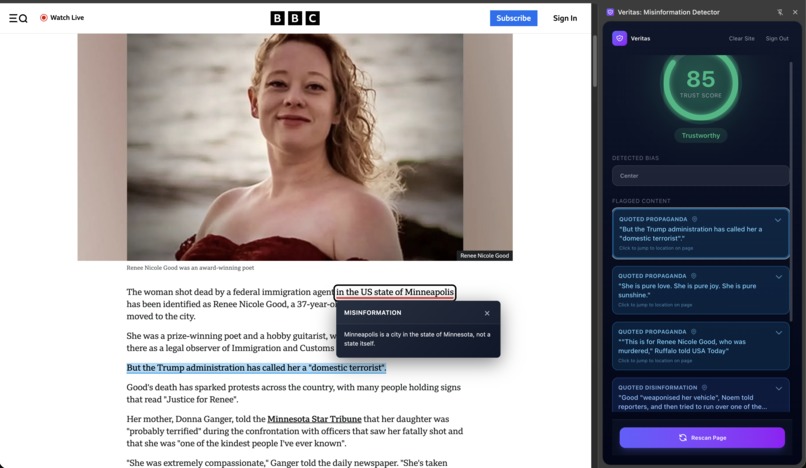The image size is (806, 468).
Task: Expand the Quoted Disinformation card chevron
Action: pyautogui.click(x=778, y=388)
